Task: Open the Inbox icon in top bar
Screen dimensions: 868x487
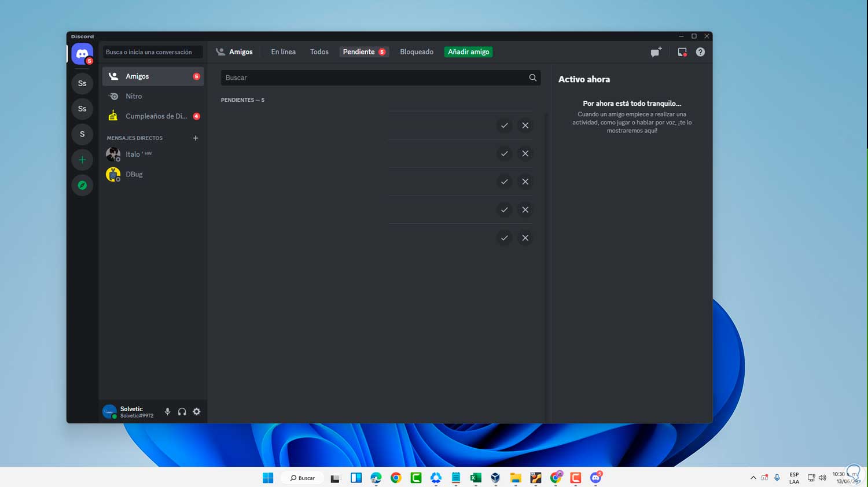Action: 682,52
